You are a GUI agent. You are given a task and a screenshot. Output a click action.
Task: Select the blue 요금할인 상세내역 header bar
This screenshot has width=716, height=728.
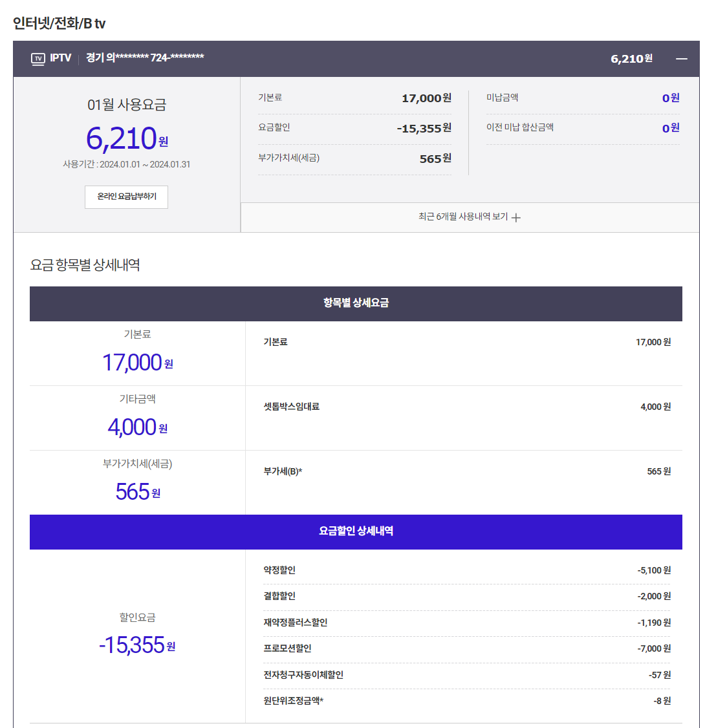click(x=356, y=531)
